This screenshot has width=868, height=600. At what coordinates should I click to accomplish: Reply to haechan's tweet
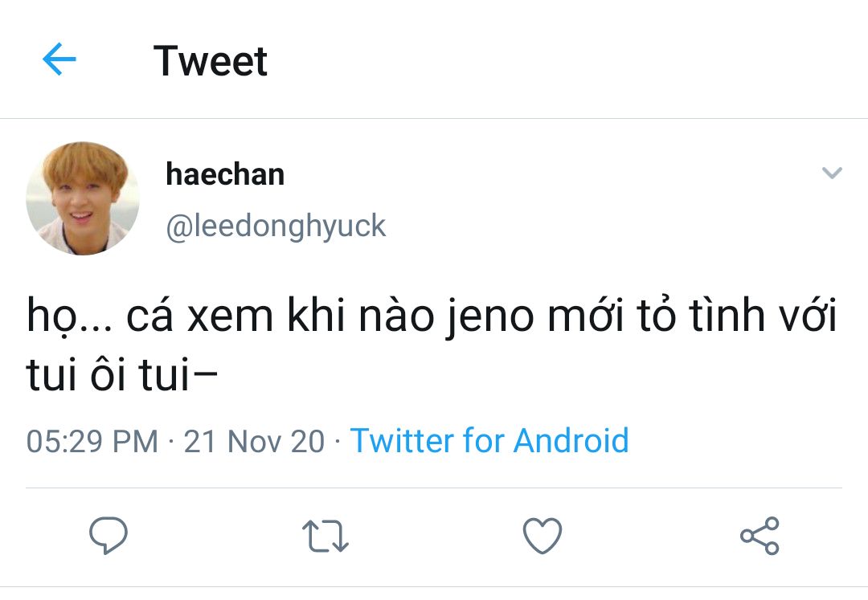point(108,536)
